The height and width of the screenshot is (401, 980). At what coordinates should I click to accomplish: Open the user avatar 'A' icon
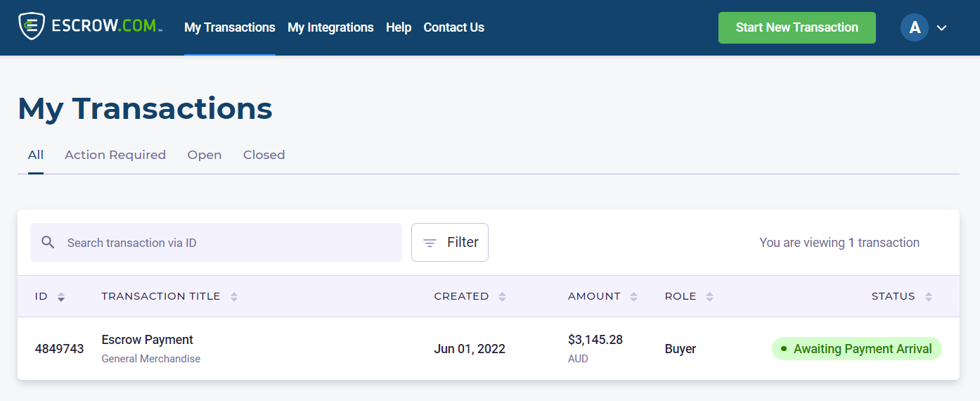[914, 27]
